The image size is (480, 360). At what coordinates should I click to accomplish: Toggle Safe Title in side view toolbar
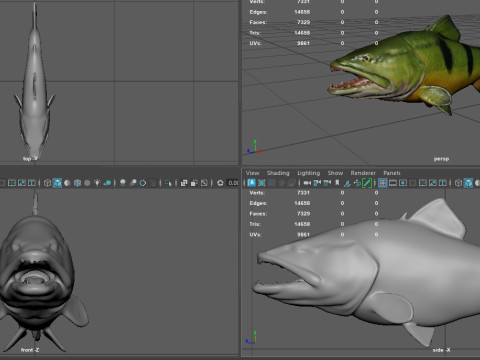(x=443, y=183)
